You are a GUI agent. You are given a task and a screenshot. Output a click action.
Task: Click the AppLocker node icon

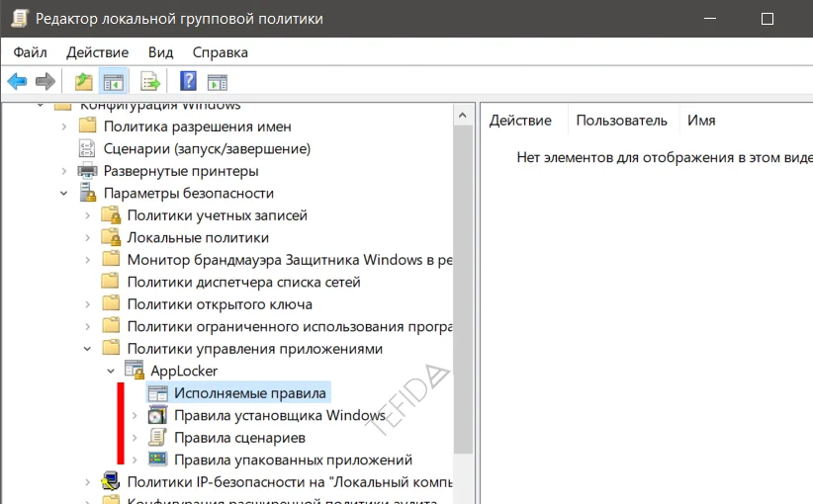(135, 371)
